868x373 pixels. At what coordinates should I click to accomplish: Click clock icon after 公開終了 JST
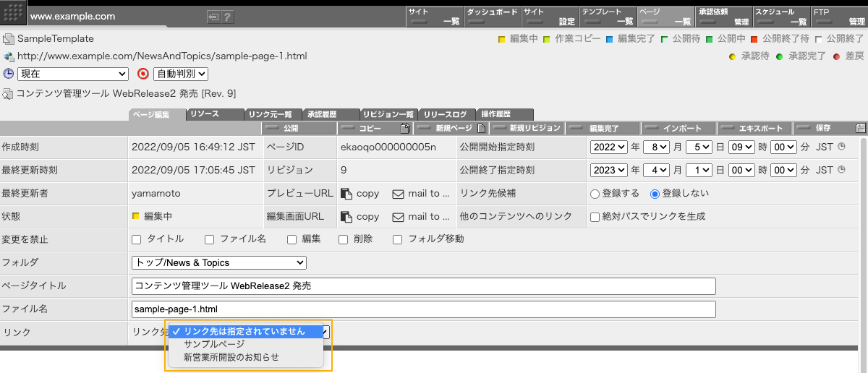pos(841,170)
